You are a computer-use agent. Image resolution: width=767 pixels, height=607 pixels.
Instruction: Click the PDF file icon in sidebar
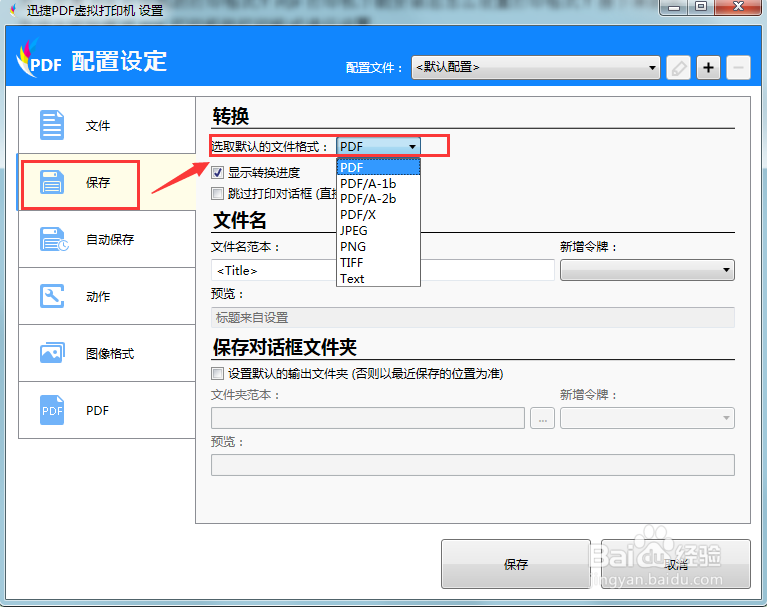(52, 410)
